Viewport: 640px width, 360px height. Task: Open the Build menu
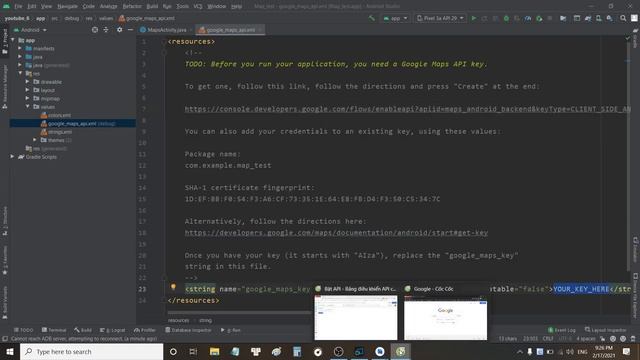point(152,6)
